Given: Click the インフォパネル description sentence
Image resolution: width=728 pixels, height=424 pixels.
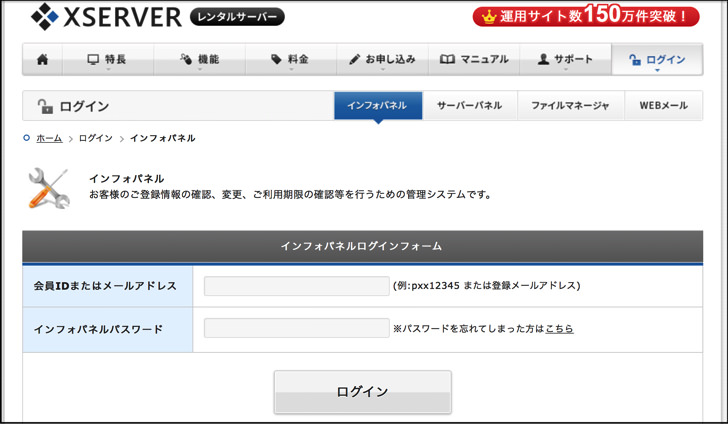Looking at the screenshot, I should coord(290,195).
